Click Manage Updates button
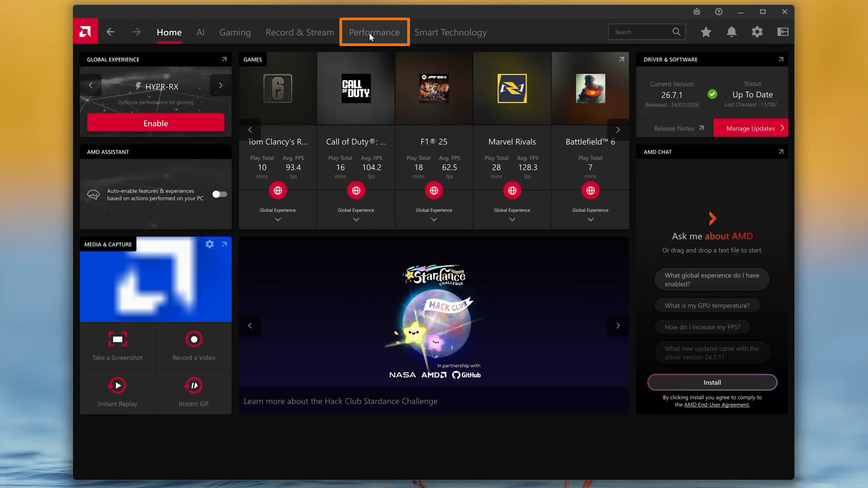 tap(751, 128)
